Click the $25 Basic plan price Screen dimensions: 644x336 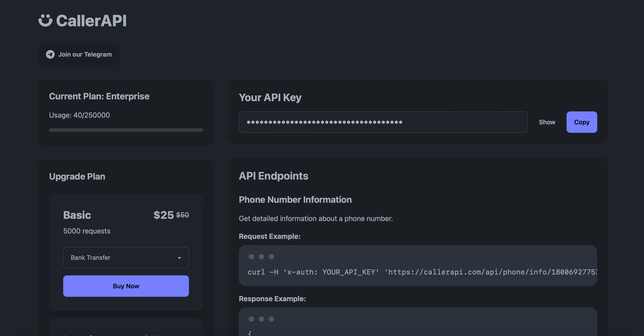(164, 215)
